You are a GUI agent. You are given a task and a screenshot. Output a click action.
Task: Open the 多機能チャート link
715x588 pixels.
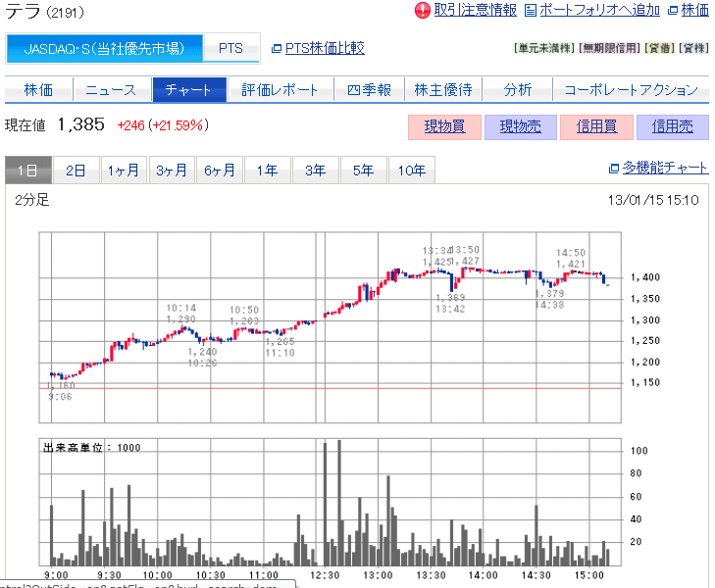[x=665, y=168]
